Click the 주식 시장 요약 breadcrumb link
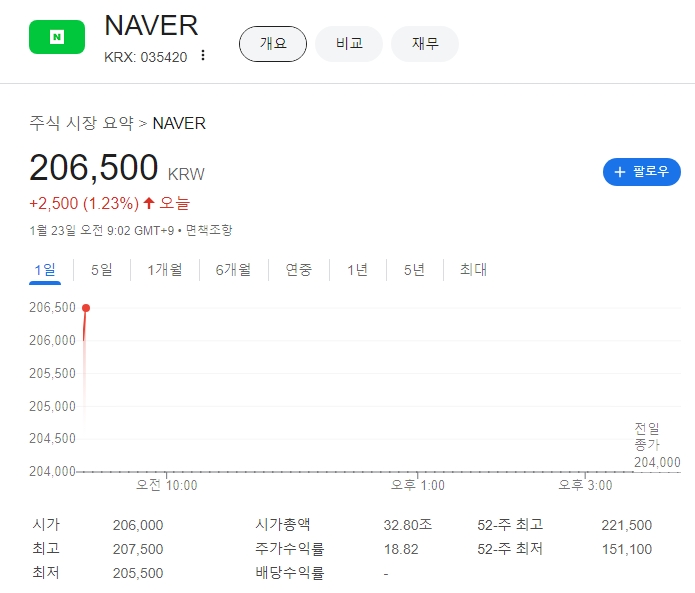This screenshot has width=695, height=593. (81, 123)
